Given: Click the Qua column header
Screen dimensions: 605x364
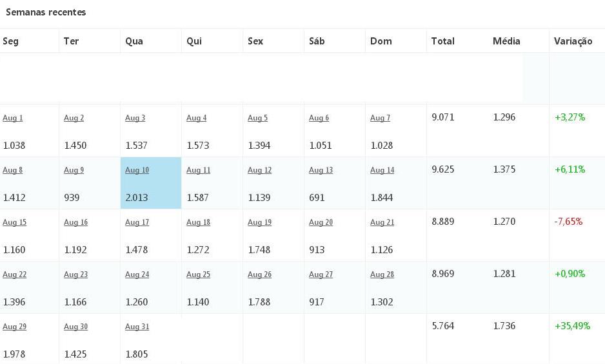Looking at the screenshot, I should click(134, 41).
